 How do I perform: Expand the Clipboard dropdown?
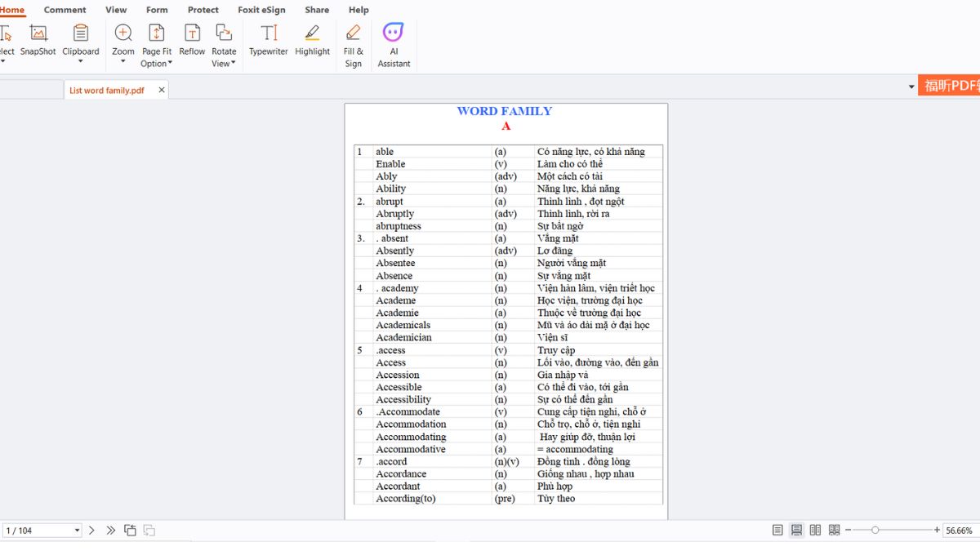[x=81, y=60]
